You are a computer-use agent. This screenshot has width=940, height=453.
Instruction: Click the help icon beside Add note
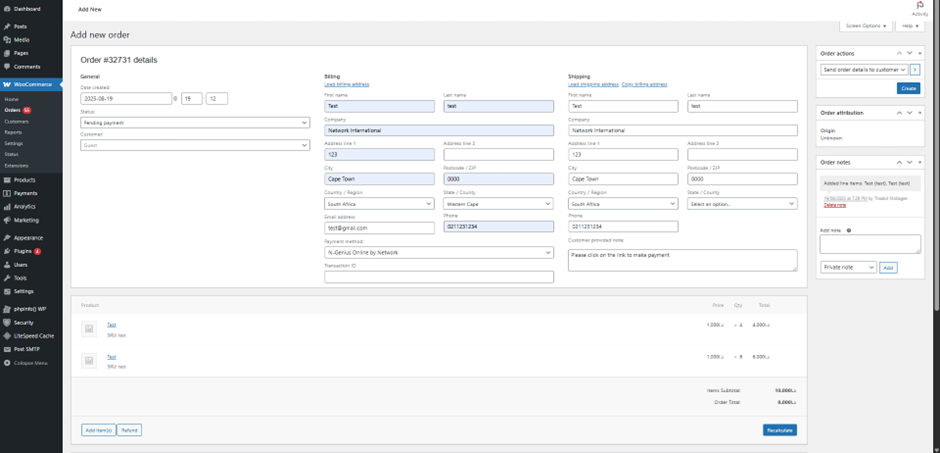pos(849,230)
